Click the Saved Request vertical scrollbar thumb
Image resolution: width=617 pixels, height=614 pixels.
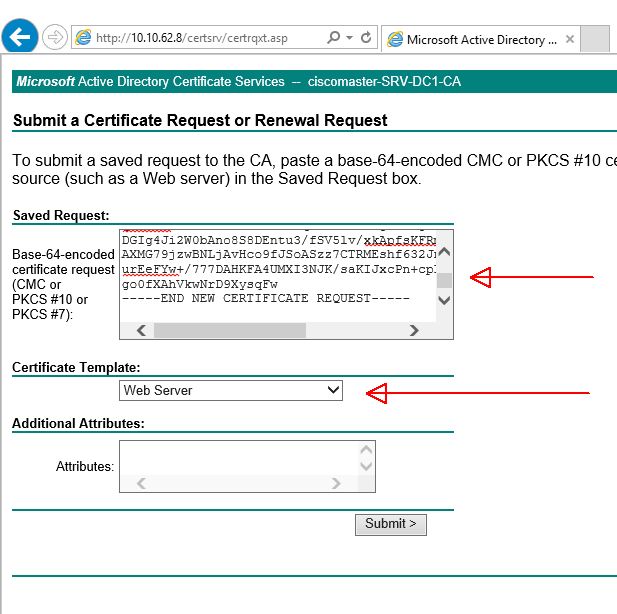(444, 281)
